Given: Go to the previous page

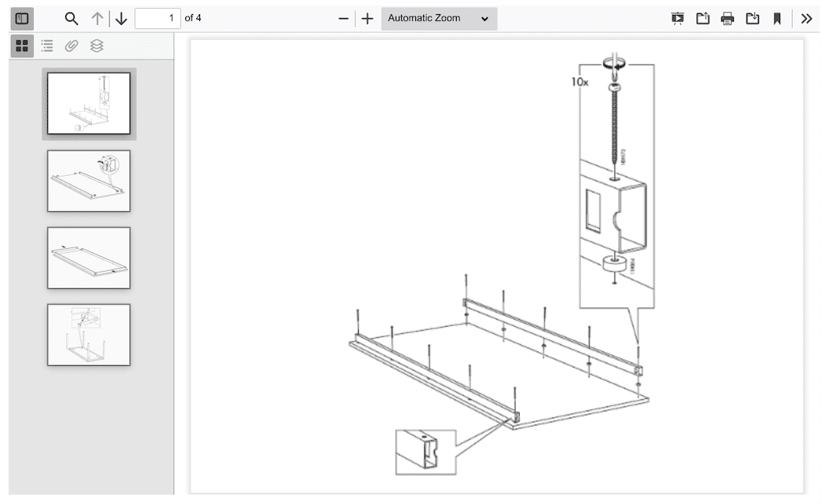Looking at the screenshot, I should pyautogui.click(x=95, y=17).
